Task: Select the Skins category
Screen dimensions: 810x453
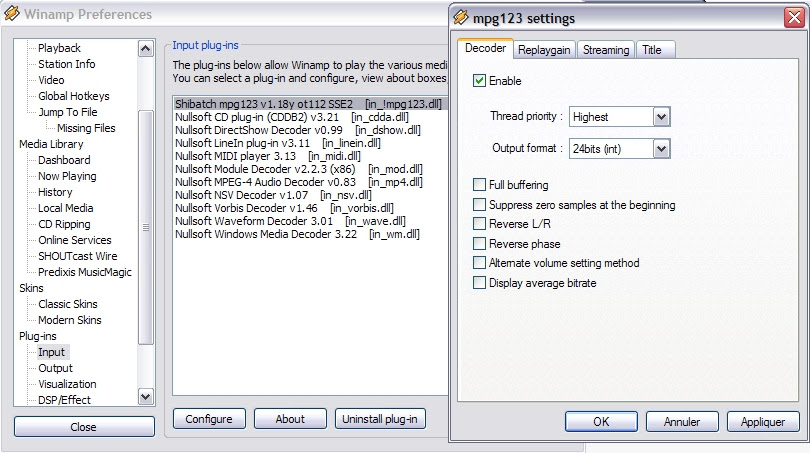Action: click(32, 288)
